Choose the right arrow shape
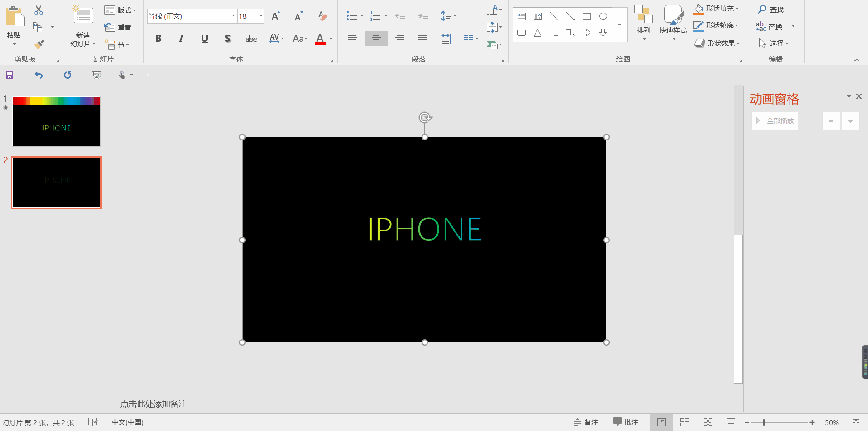This screenshot has width=868, height=431. point(587,33)
